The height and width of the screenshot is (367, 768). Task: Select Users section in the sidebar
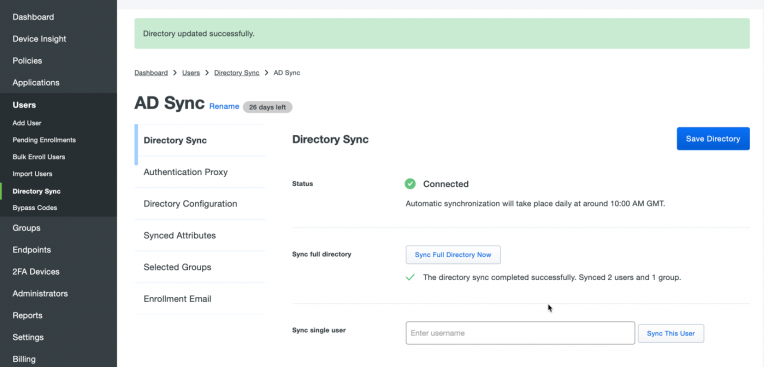click(24, 105)
